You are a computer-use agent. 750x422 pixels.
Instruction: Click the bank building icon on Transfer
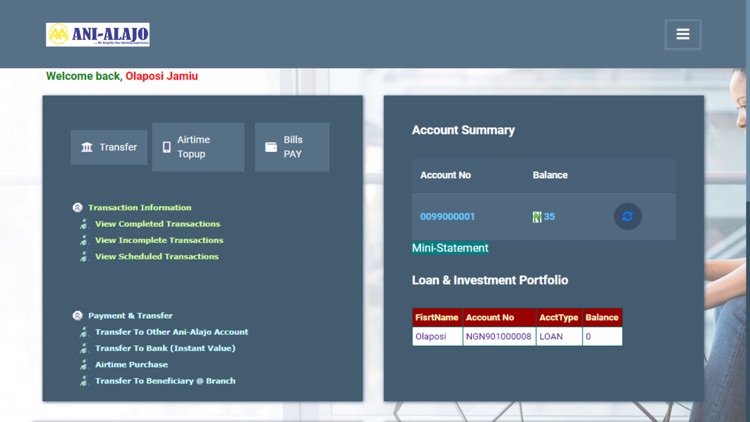tap(87, 147)
